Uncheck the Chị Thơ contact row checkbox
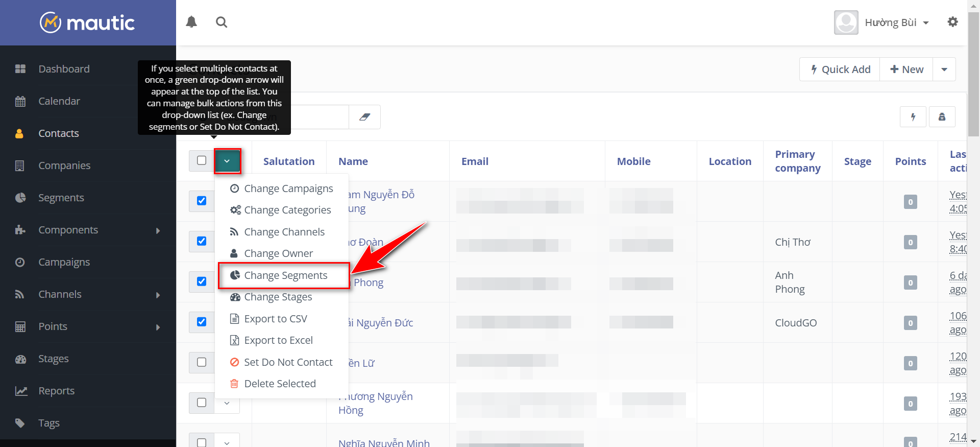 202,241
